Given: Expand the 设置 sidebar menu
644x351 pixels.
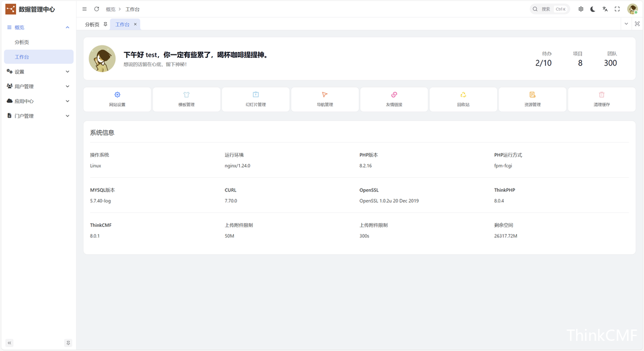Looking at the screenshot, I should click(39, 72).
